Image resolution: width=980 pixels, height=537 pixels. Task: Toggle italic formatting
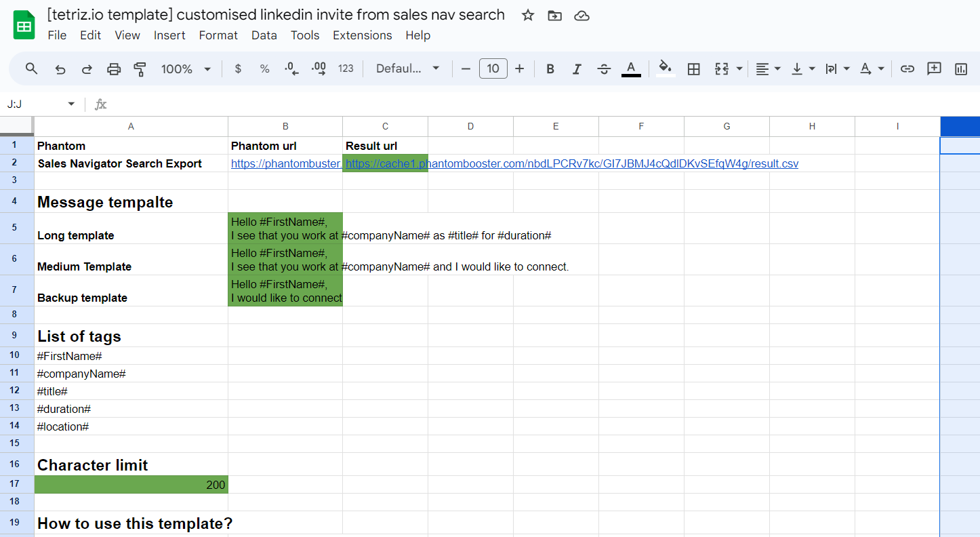[577, 68]
